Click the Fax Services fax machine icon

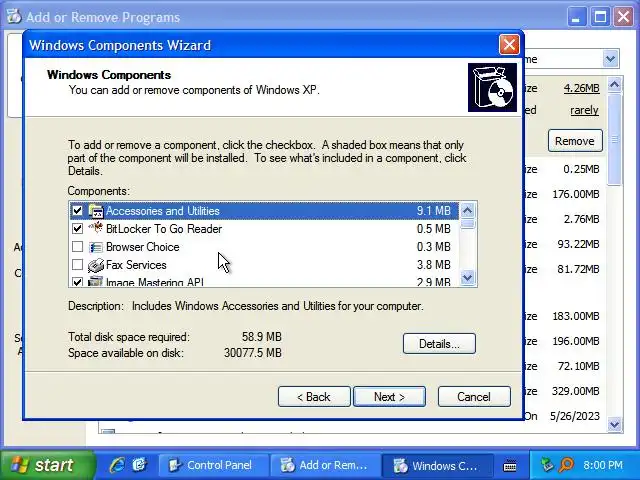96,265
